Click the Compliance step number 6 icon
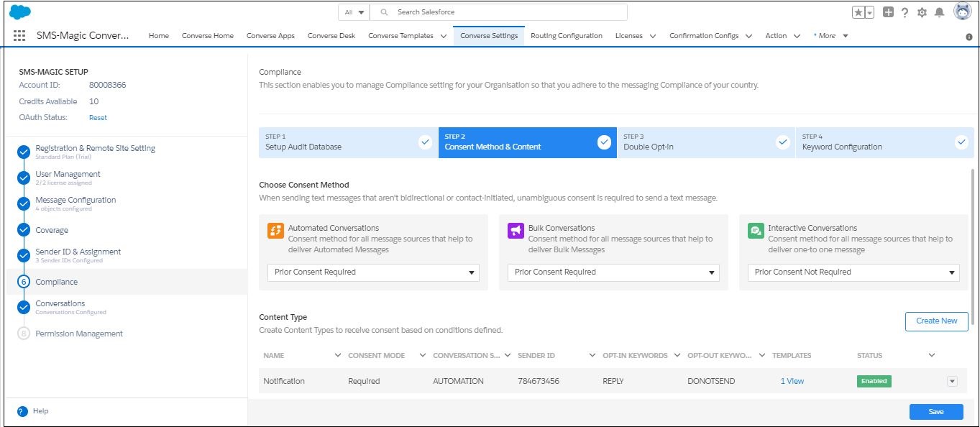 point(24,282)
